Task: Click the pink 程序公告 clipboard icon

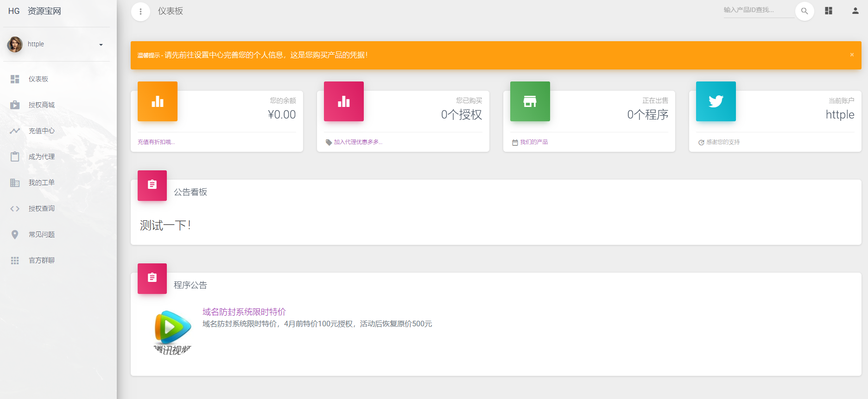Action: [x=152, y=278]
